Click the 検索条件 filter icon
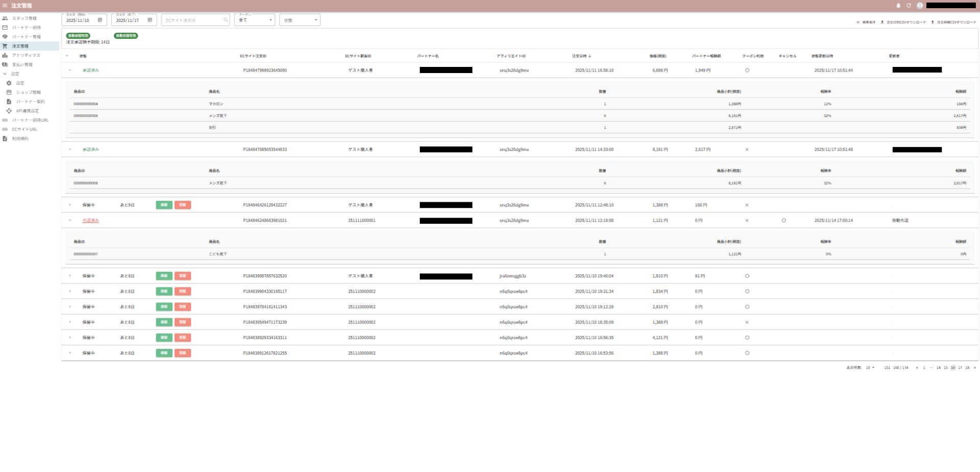This screenshot has height=472, width=980. (x=858, y=22)
